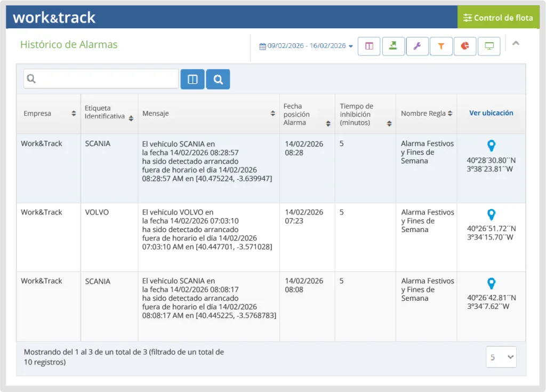Sort table by Empresa column

pyautogui.click(x=49, y=114)
